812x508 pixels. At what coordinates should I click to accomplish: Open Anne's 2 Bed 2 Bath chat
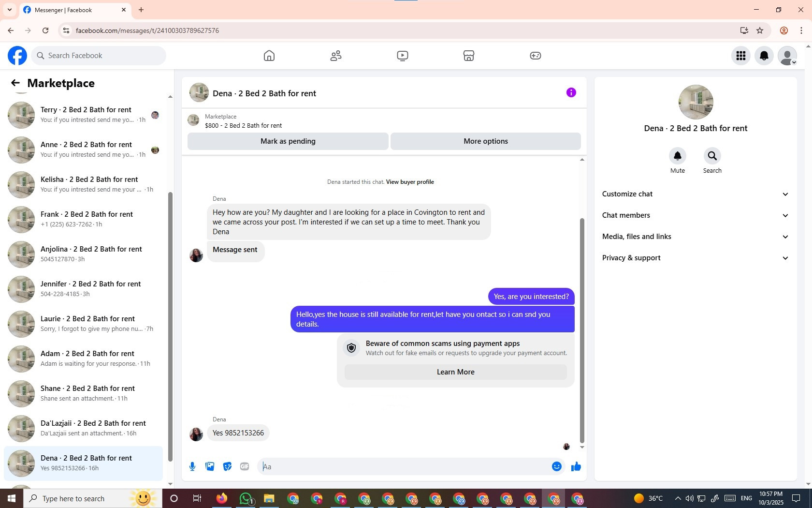pyautogui.click(x=83, y=150)
